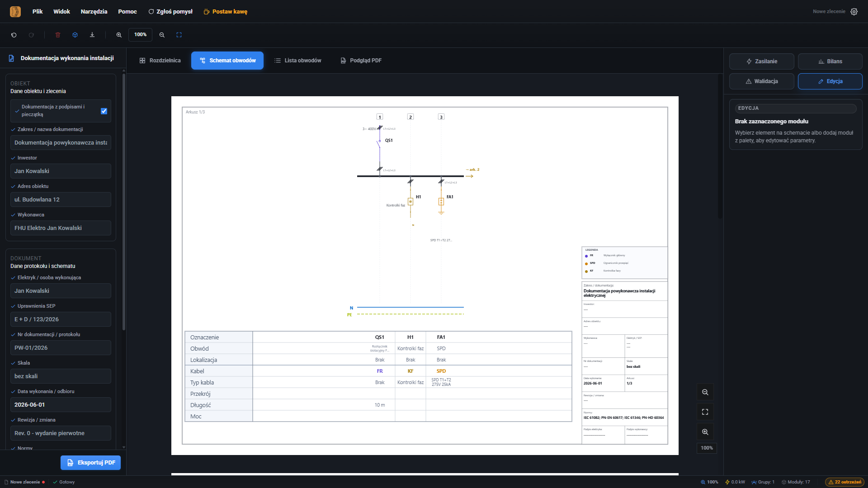Click the toolbar zoom-in magnifier
868x488 pixels.
click(119, 35)
